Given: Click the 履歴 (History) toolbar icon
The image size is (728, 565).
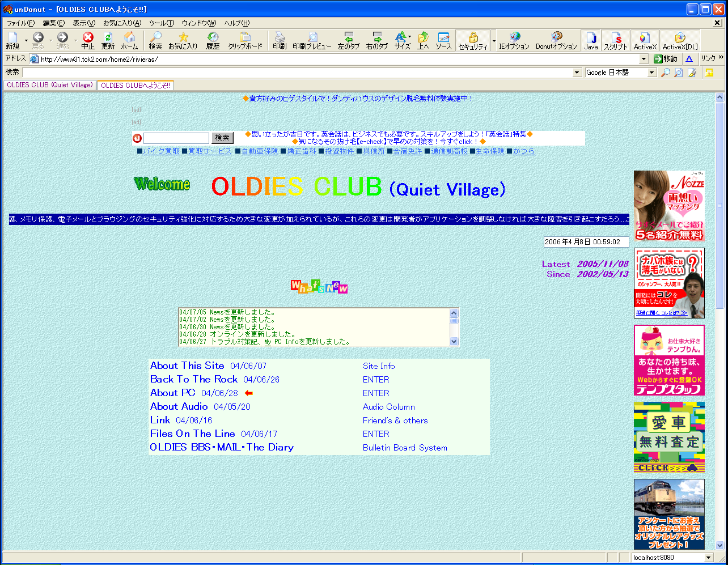Looking at the screenshot, I should tap(213, 40).
